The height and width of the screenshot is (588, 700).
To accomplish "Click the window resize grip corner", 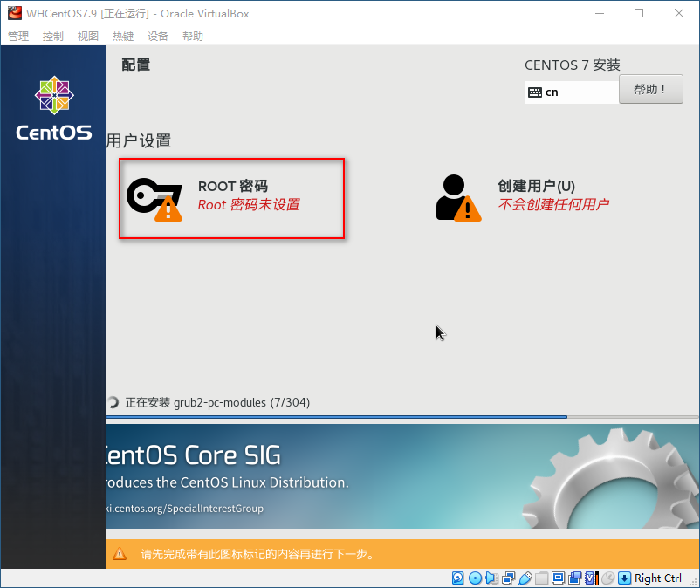I will click(693, 582).
